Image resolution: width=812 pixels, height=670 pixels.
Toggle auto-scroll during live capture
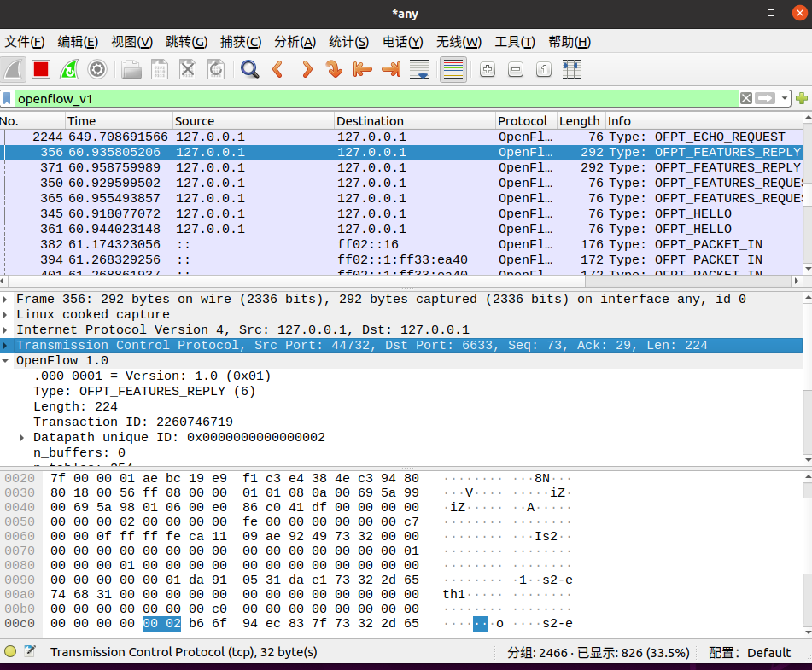point(419,69)
